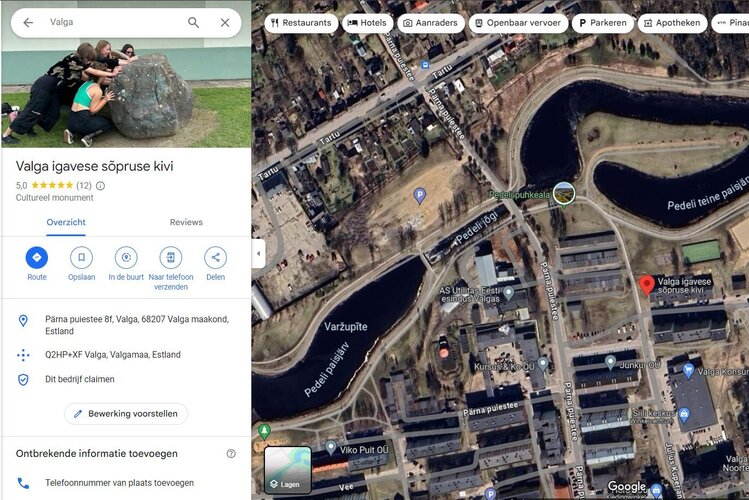This screenshot has height=500, width=749.
Task: Search nearby with In de buurt icon
Action: tap(126, 258)
